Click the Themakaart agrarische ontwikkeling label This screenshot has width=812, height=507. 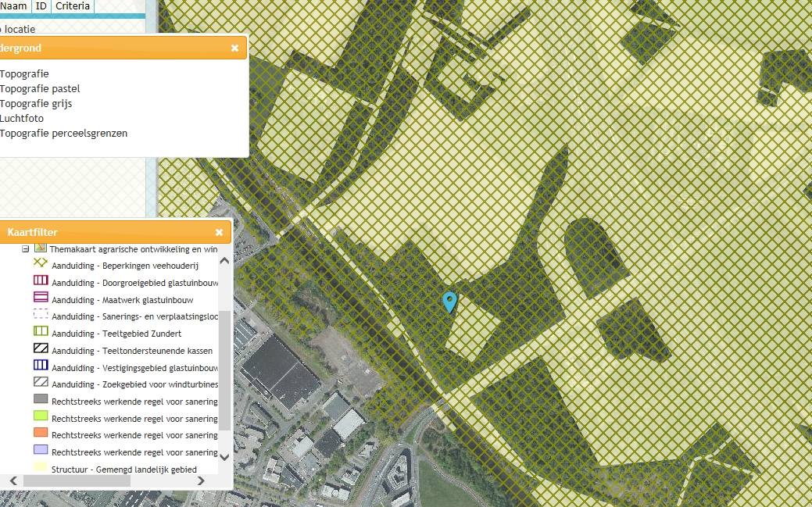click(x=134, y=250)
